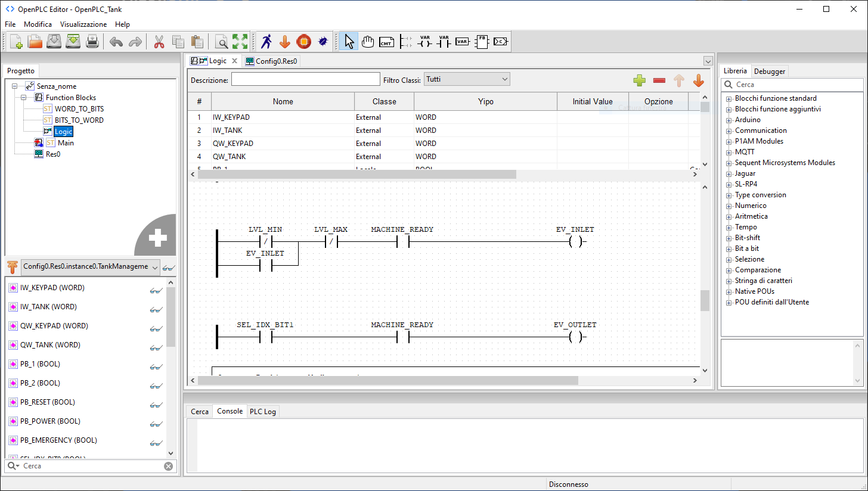Toggle debug glasses for PB_EMERGENCY
Image resolution: width=868 pixels, height=491 pixels.
coord(156,443)
